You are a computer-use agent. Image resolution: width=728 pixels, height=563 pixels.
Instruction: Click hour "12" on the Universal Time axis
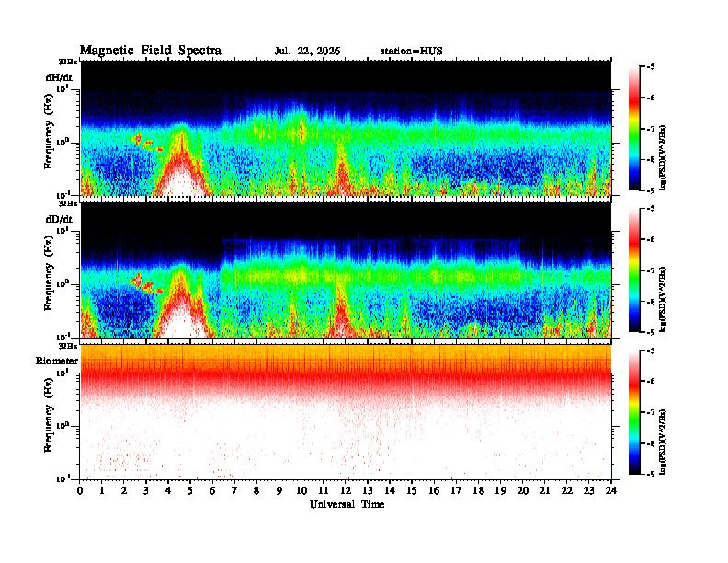[346, 490]
